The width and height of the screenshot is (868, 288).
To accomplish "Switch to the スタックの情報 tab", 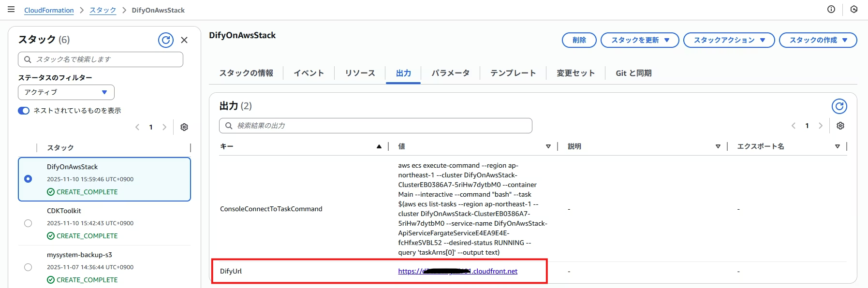I will pos(246,73).
